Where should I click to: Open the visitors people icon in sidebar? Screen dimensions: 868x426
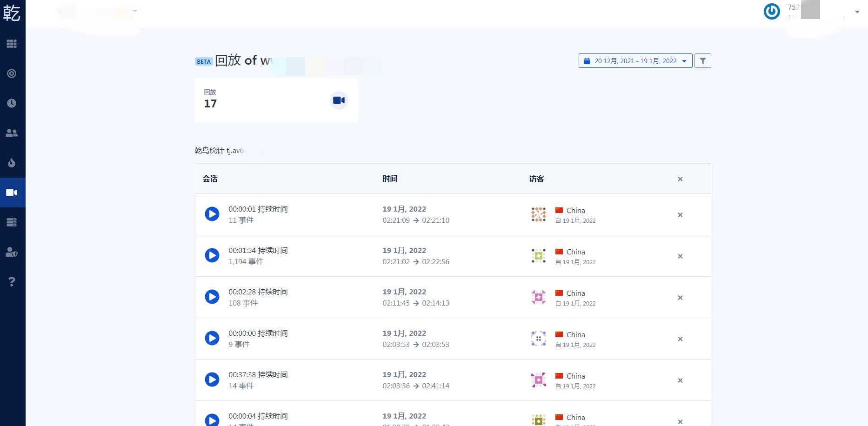[12, 133]
